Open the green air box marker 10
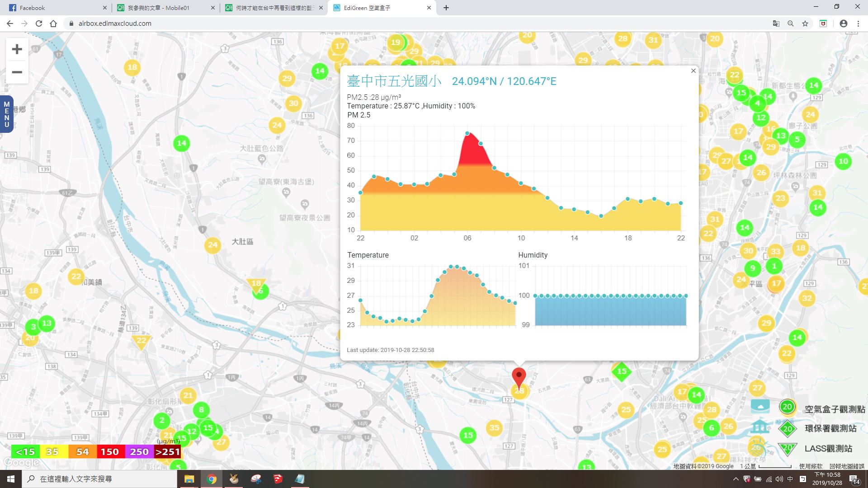Viewport: 868px width, 488px height. [x=843, y=161]
